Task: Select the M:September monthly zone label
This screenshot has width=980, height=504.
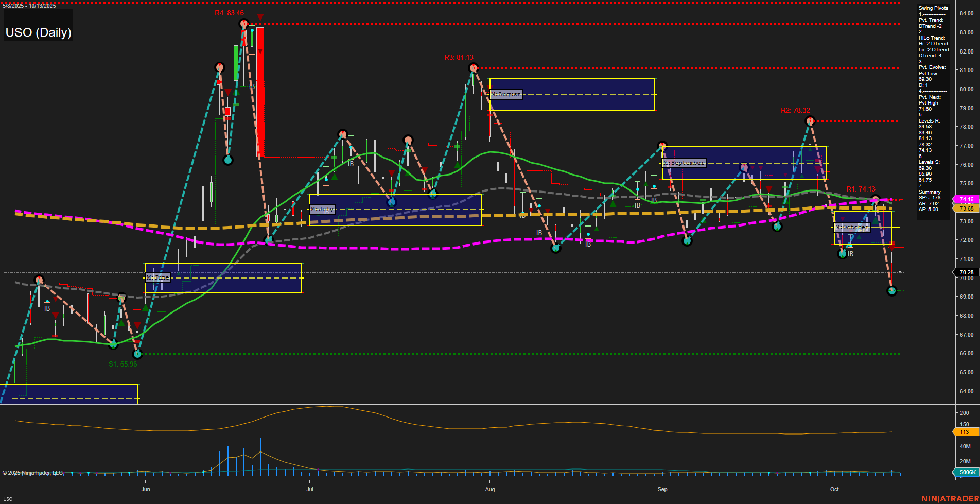Action: tap(684, 162)
